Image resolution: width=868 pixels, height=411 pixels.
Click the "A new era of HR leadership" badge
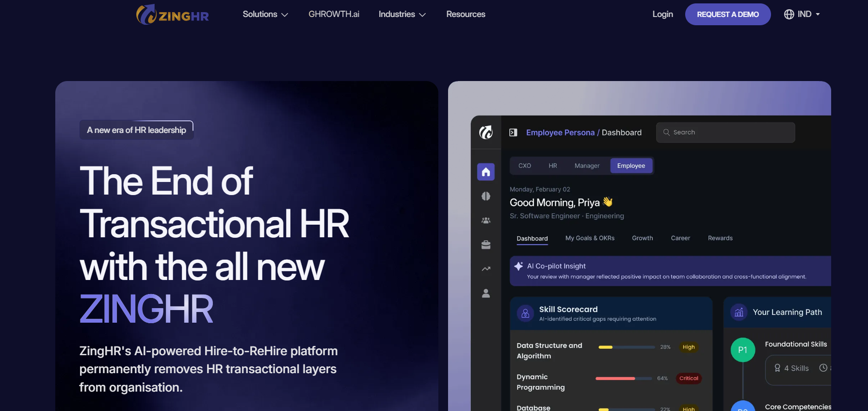pos(136,130)
